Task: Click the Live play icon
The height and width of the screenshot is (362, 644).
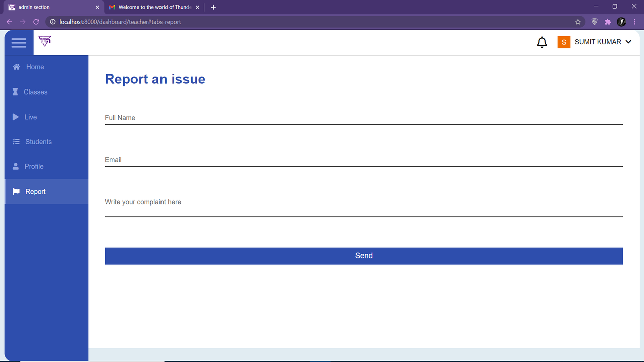Action: tap(16, 117)
